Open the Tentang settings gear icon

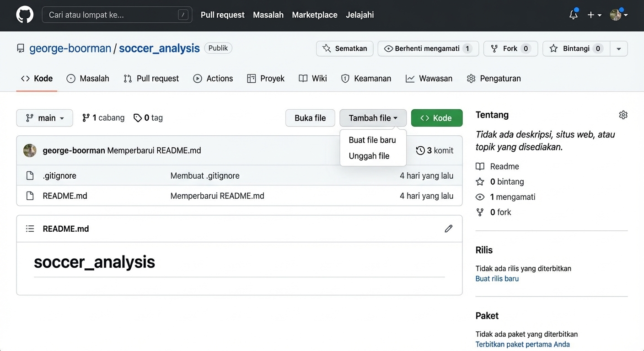[623, 115]
